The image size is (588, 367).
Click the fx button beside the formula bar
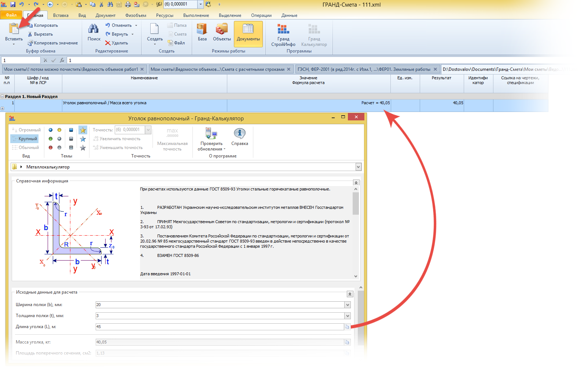(62, 60)
